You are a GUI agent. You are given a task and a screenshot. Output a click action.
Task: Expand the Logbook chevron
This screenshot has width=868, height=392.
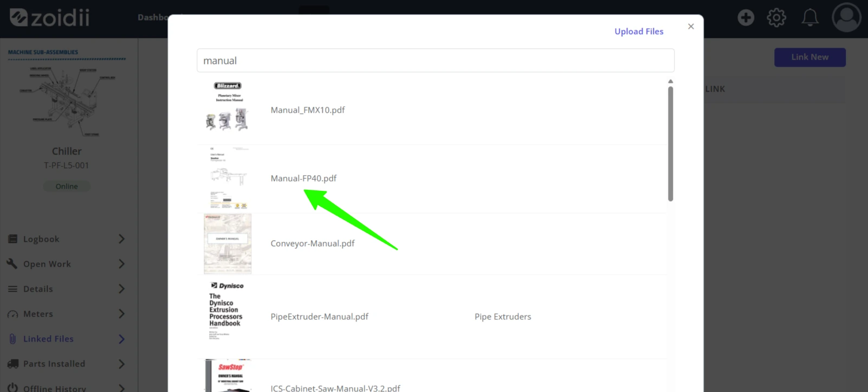121,239
